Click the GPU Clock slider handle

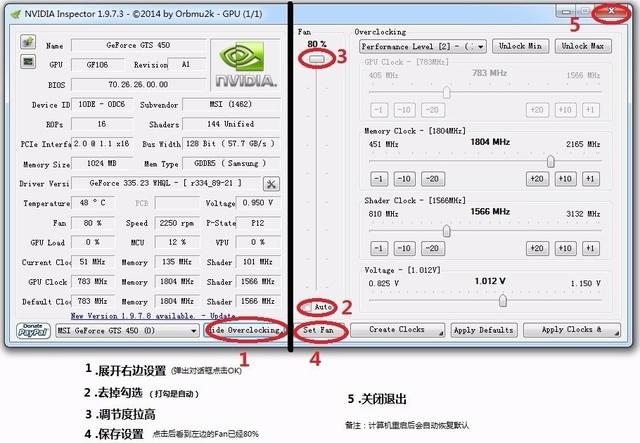[447, 92]
